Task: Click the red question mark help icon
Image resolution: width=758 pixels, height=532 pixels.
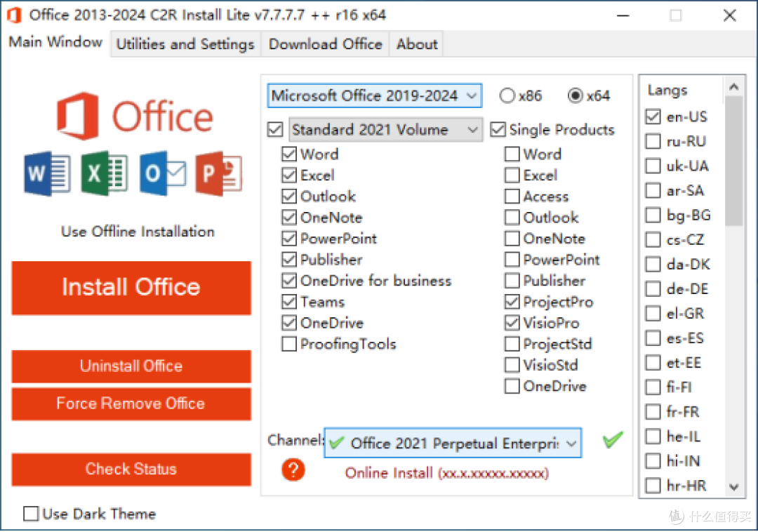Action: (293, 470)
